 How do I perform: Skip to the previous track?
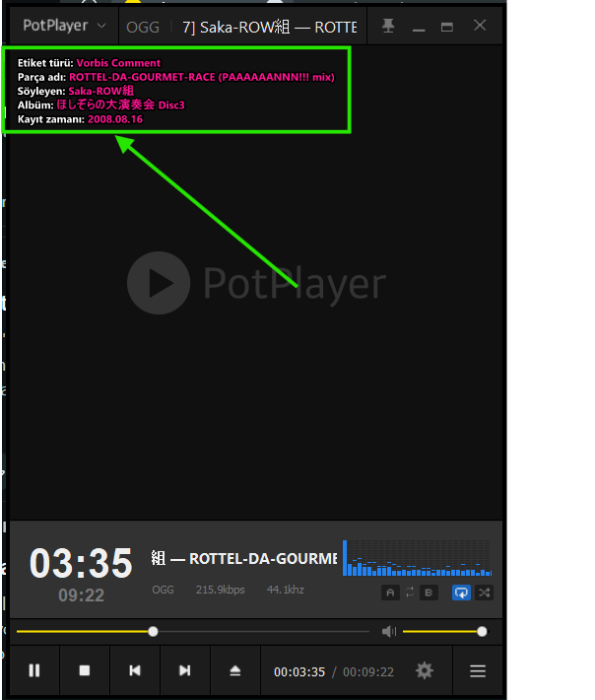[x=135, y=670]
